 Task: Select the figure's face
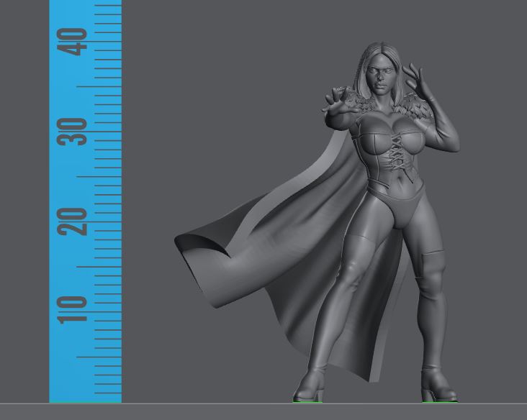379,78
